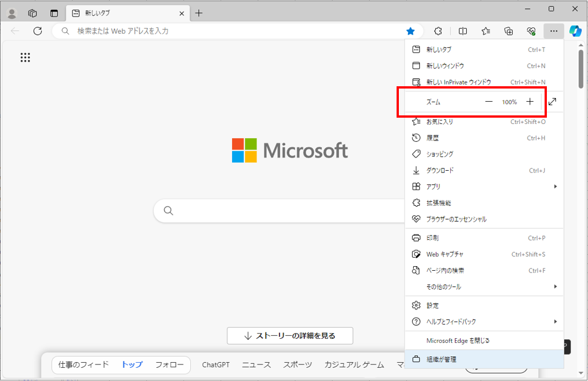The width and height of the screenshot is (588, 381).
Task: Choose ページ内の検索 in the menu
Action: 484,270
